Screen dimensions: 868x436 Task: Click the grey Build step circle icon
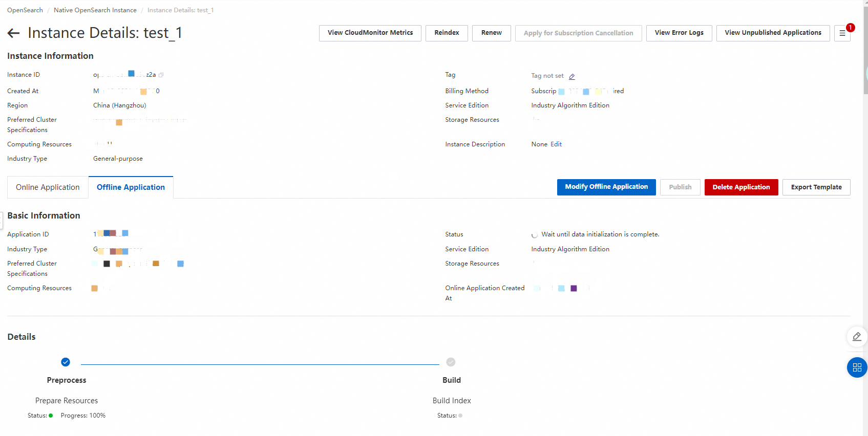click(451, 362)
